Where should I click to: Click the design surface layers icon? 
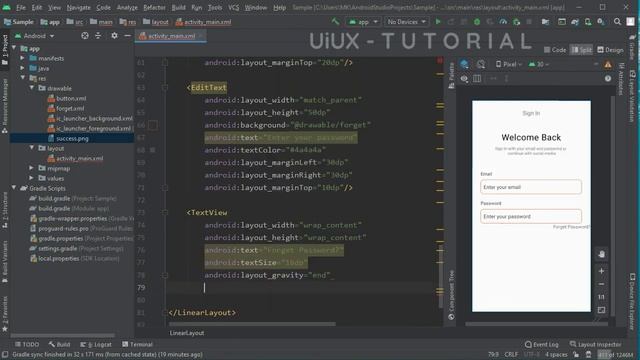click(x=464, y=64)
